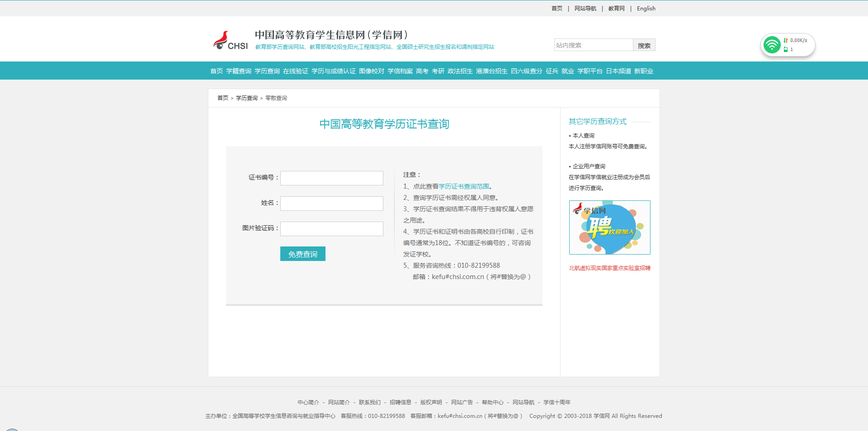
Task: Focus the 姓名 text field
Action: tap(331, 204)
